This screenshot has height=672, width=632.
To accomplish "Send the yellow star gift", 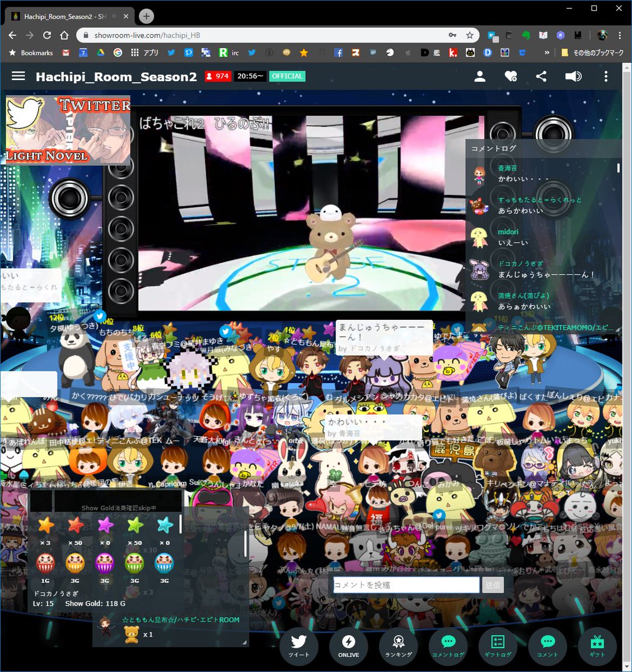I will tap(45, 525).
